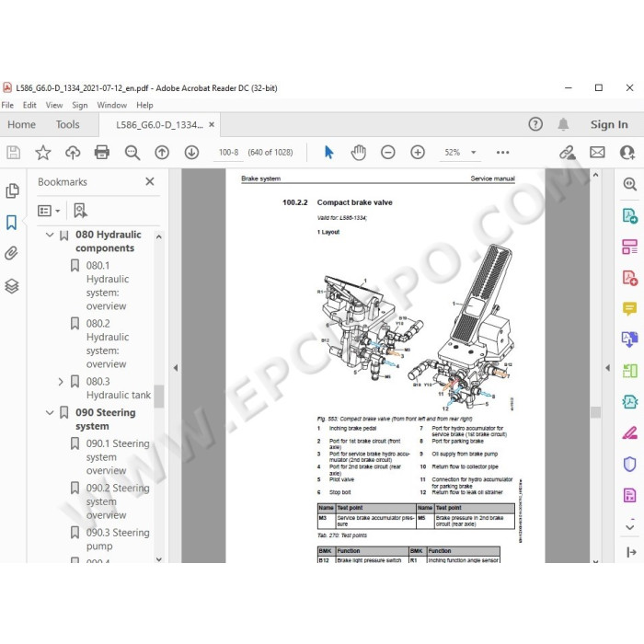Click the Combine Files tool icon
Screen dimensions: 644x644
tap(629, 339)
